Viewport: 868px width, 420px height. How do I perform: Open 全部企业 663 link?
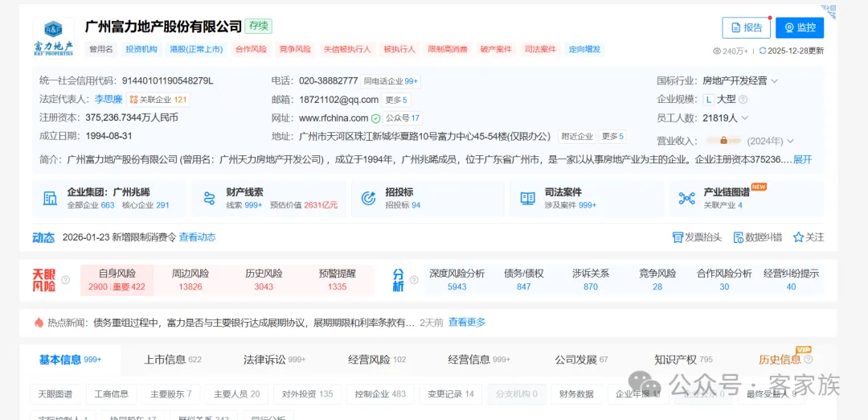click(x=91, y=205)
